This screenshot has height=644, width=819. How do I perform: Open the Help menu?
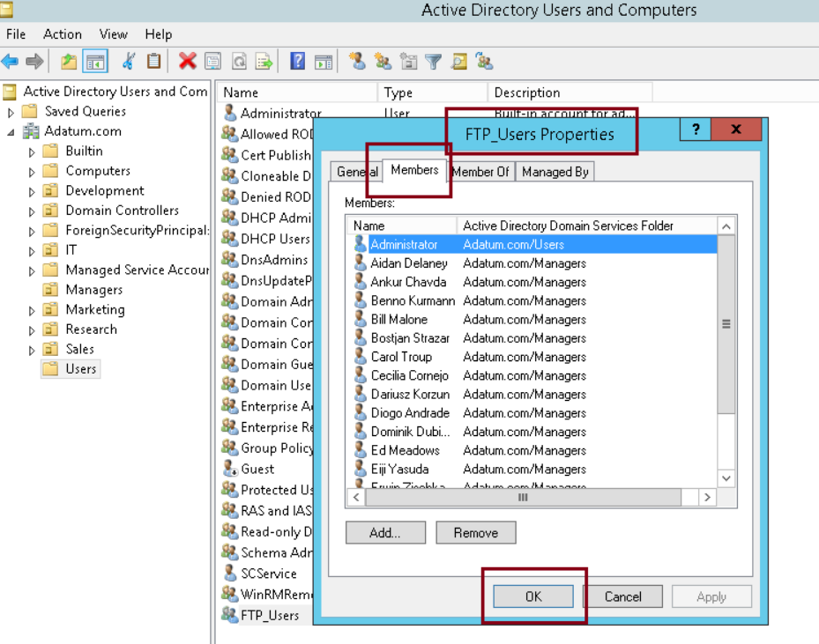[x=159, y=34]
